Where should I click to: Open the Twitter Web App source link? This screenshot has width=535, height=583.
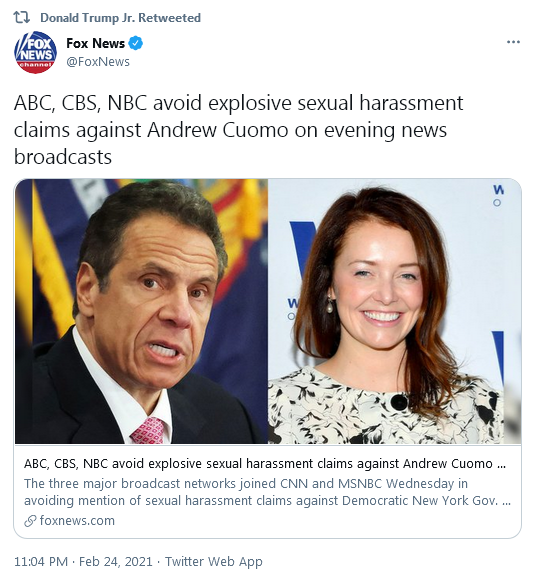click(x=214, y=561)
